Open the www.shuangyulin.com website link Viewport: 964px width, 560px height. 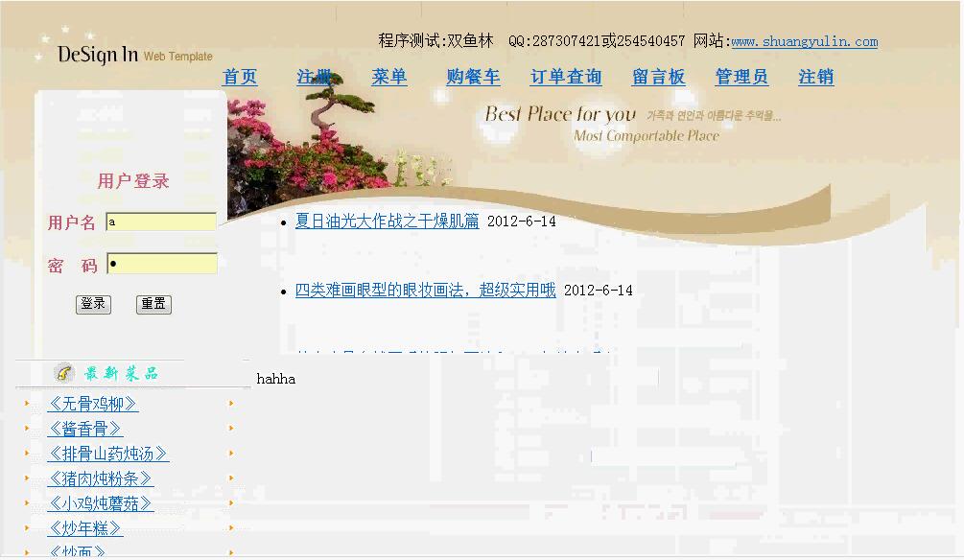[804, 42]
